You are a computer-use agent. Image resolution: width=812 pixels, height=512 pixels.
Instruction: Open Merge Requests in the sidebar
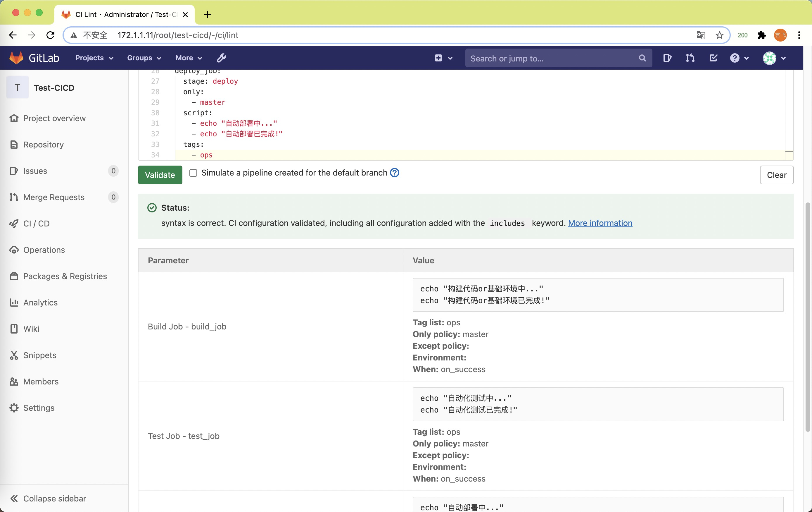[64, 197]
